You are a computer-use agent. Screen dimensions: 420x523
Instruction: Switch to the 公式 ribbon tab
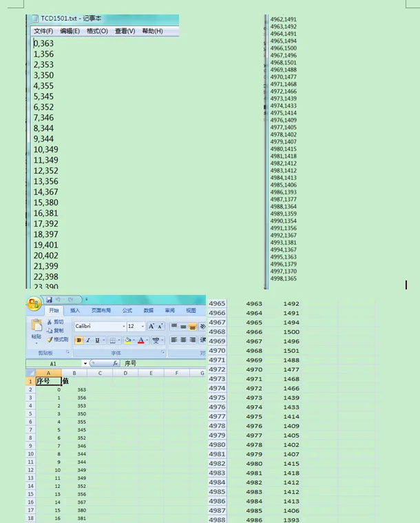coord(127,311)
